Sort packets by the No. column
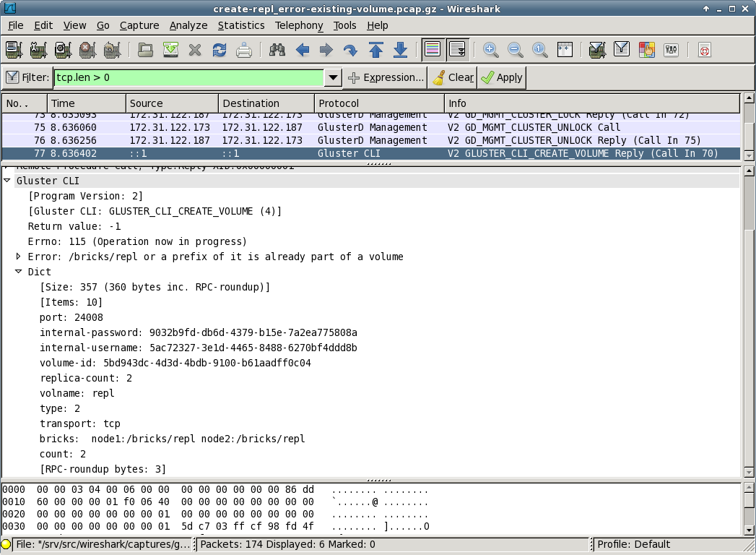Image resolution: width=756 pixels, height=555 pixels. (25, 103)
